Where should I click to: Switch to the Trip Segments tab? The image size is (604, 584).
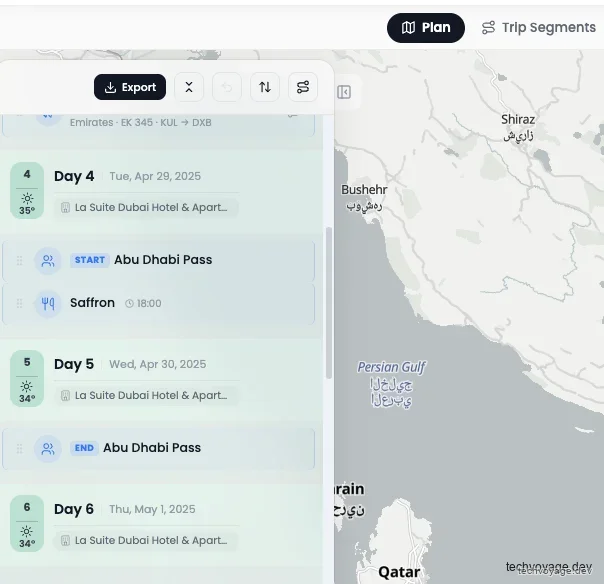pyautogui.click(x=539, y=28)
